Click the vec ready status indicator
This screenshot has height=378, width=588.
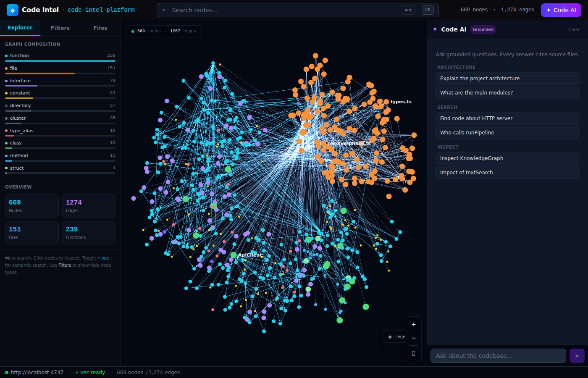(x=90, y=373)
